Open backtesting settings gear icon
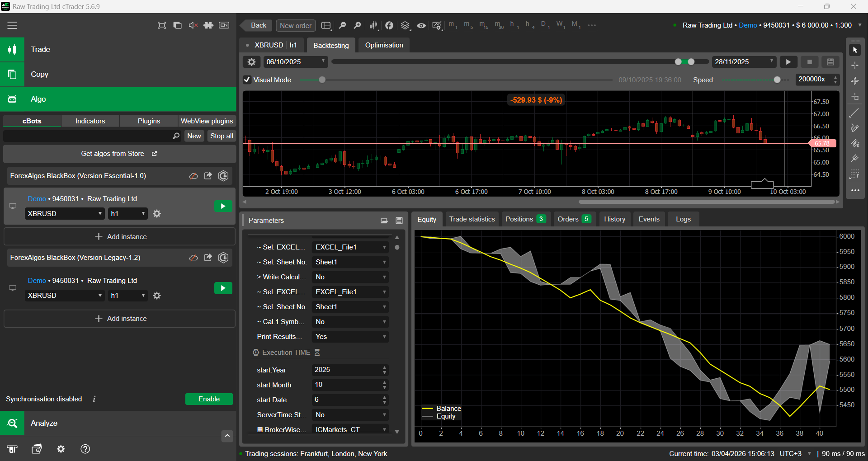 coord(252,62)
